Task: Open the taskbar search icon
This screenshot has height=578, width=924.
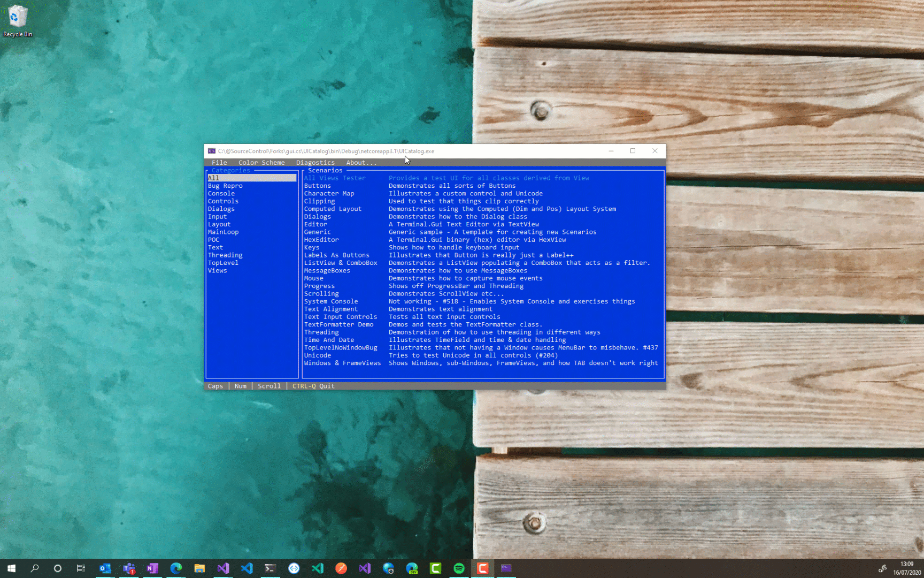Action: coord(35,568)
